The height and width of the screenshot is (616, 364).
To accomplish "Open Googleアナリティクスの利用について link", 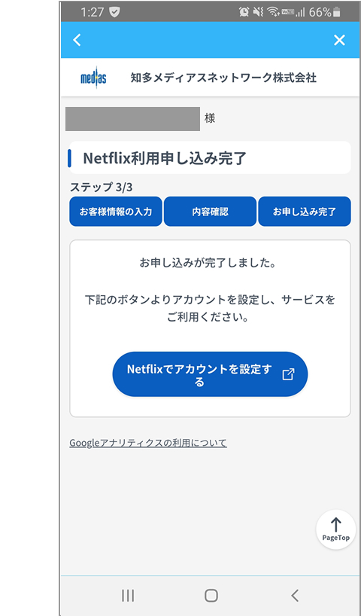I will click(148, 443).
